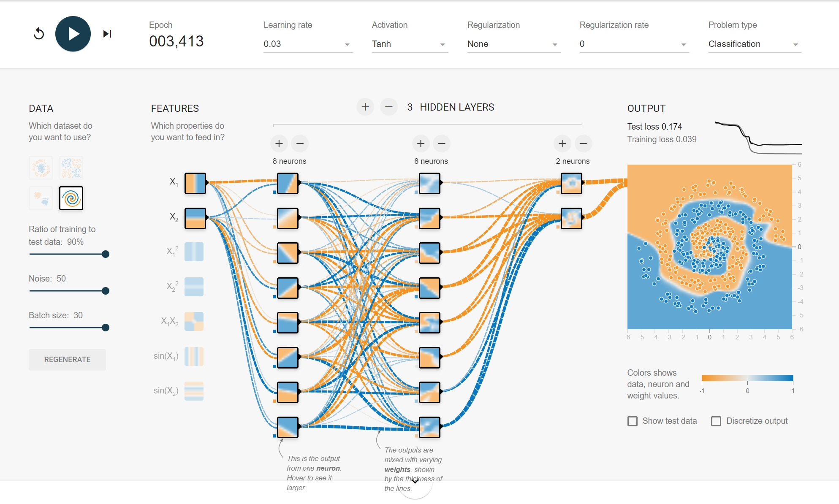Click the REGENERATE button
The image size is (839, 504).
tap(67, 360)
